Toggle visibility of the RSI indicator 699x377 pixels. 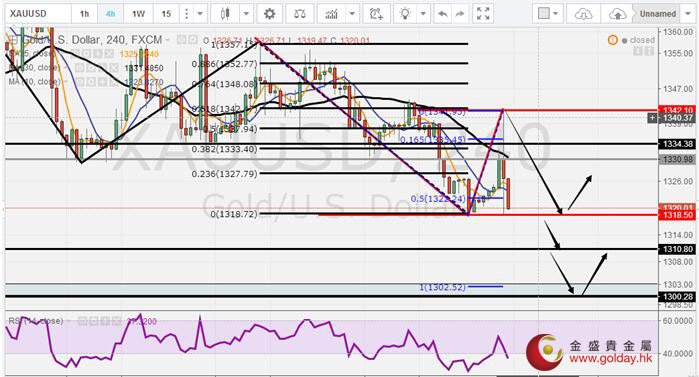[82, 321]
